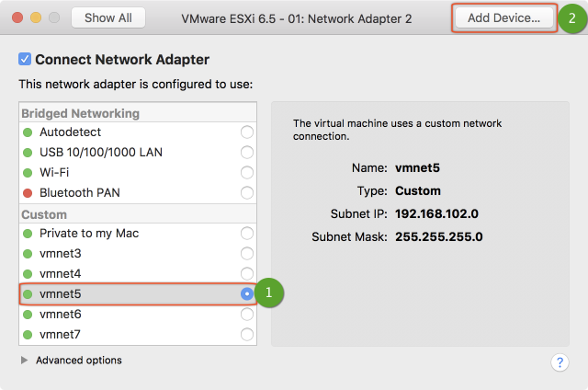The width and height of the screenshot is (588, 390).
Task: Toggle Connect Network Adapter checkbox
Action: click(x=25, y=60)
